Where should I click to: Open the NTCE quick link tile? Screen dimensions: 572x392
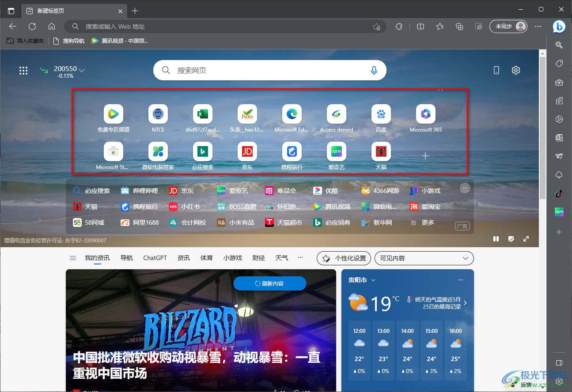158,119
